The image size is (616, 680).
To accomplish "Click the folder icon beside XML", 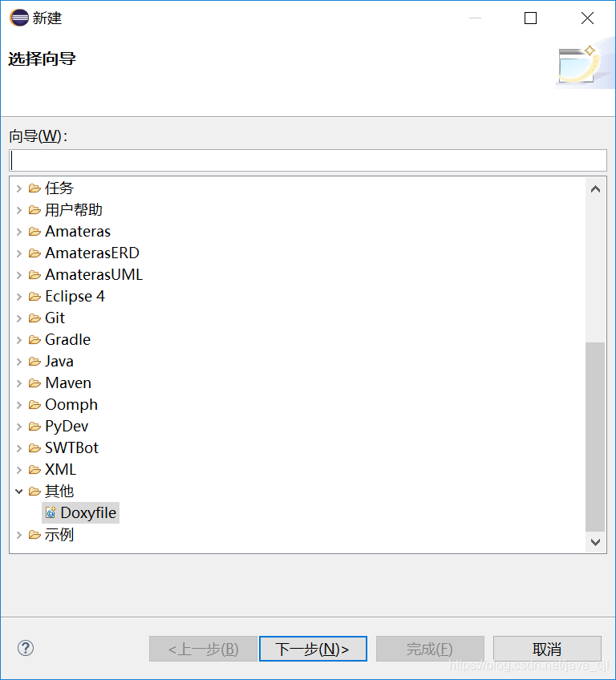I will (34, 470).
